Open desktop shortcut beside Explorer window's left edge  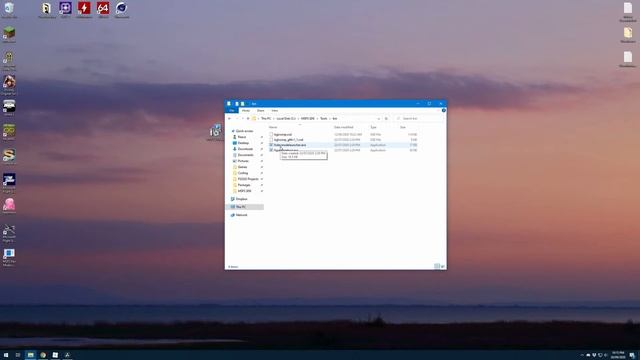coord(215,133)
